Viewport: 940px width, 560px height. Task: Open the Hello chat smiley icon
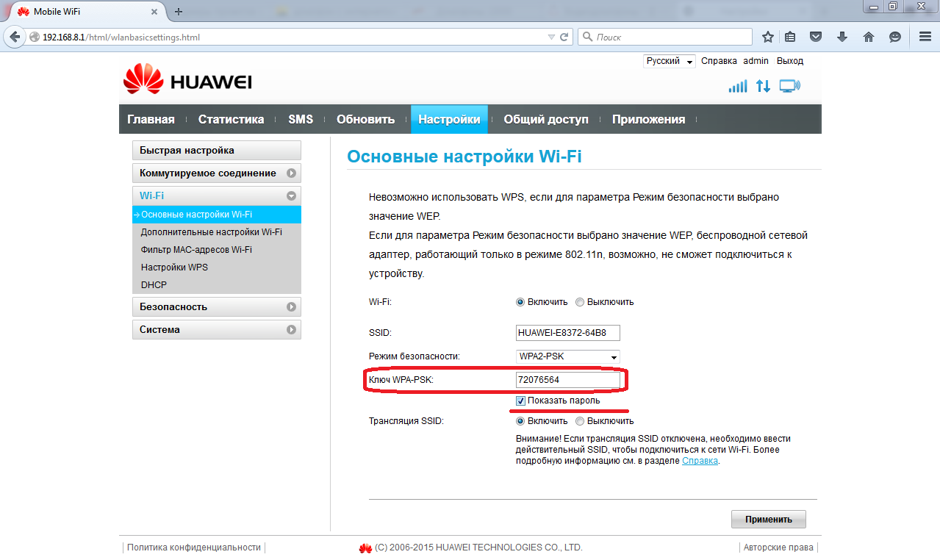[895, 37]
